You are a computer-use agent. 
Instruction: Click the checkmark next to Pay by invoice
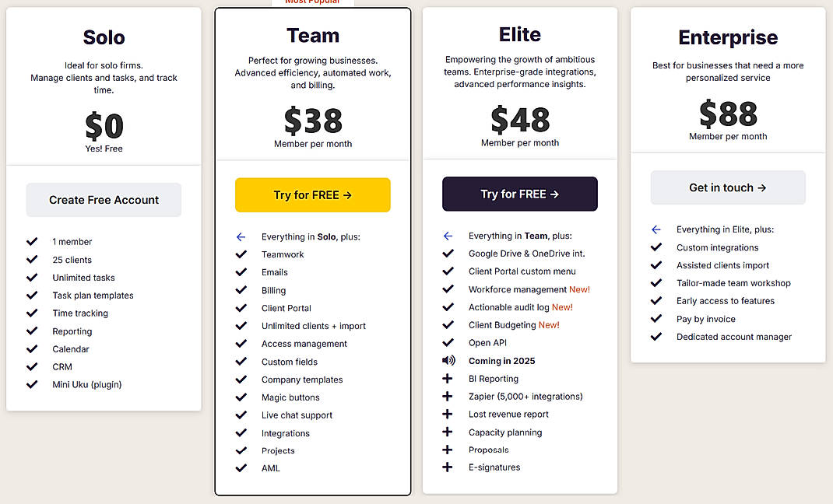pyautogui.click(x=656, y=319)
